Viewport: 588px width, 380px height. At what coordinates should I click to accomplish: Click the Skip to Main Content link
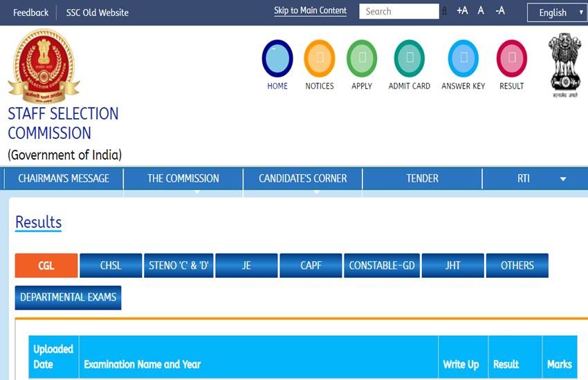click(310, 11)
